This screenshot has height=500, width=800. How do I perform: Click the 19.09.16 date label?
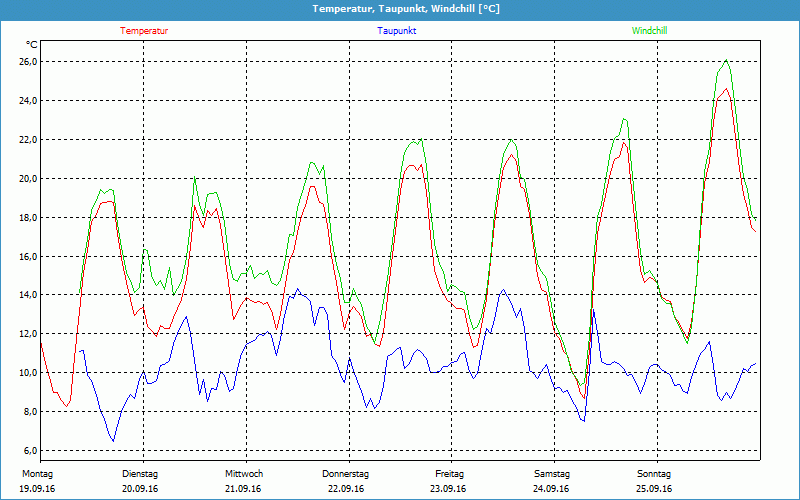pyautogui.click(x=37, y=489)
